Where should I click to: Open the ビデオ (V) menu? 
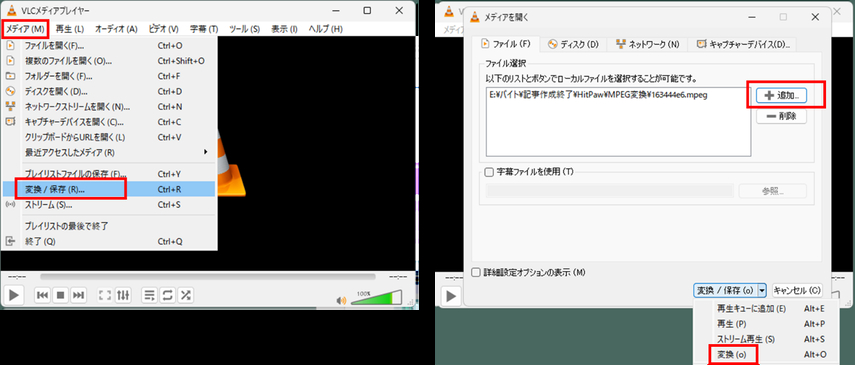click(164, 28)
